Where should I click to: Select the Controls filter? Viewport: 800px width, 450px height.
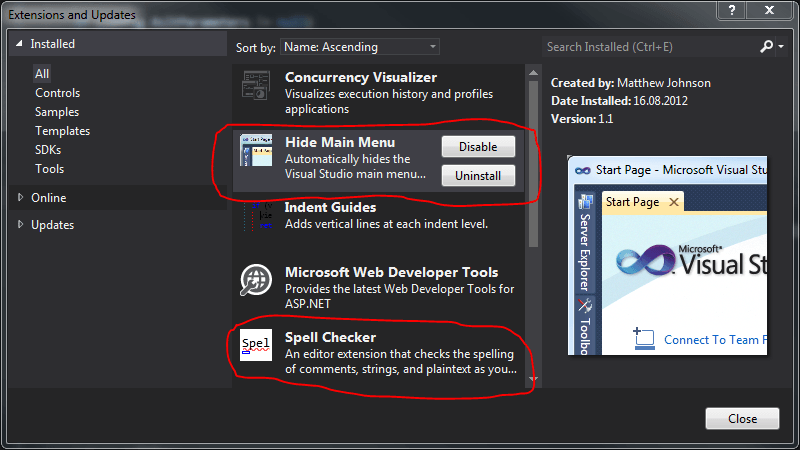pyautogui.click(x=58, y=93)
